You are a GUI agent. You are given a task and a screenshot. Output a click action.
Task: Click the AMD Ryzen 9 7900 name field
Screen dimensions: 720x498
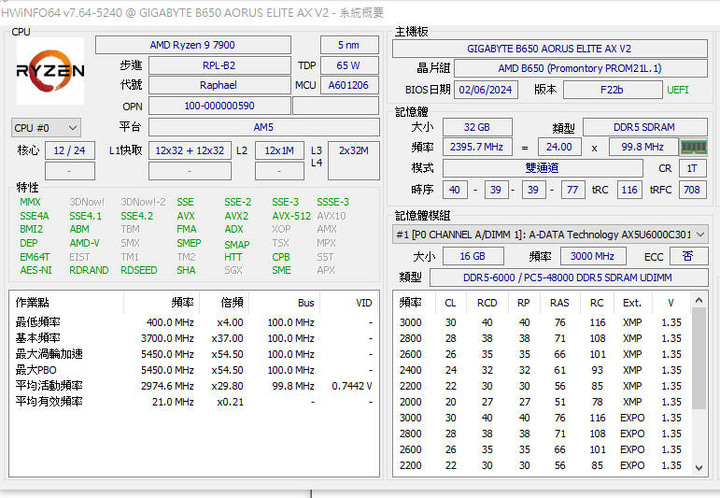click(x=193, y=45)
